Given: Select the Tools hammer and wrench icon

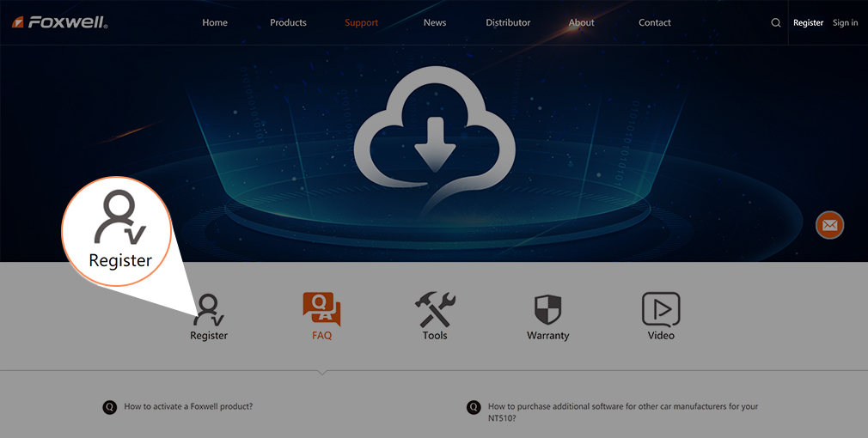Looking at the screenshot, I should (435, 310).
